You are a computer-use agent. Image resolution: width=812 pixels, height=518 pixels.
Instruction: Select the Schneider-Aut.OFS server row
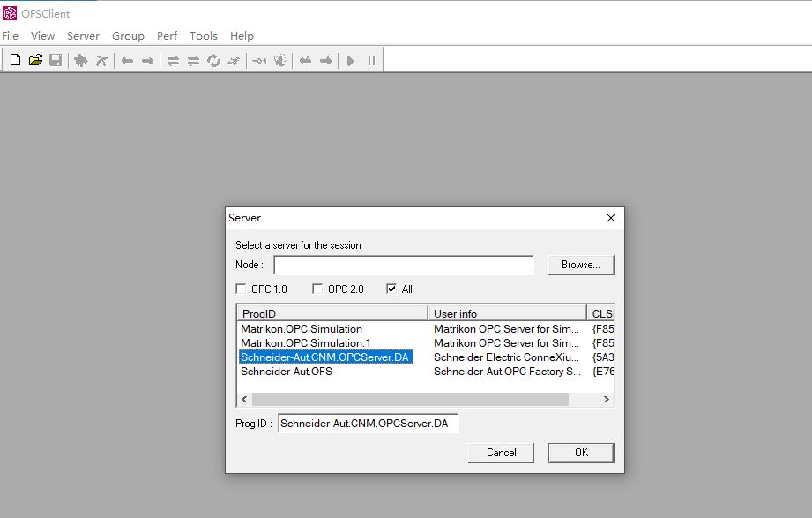287,372
